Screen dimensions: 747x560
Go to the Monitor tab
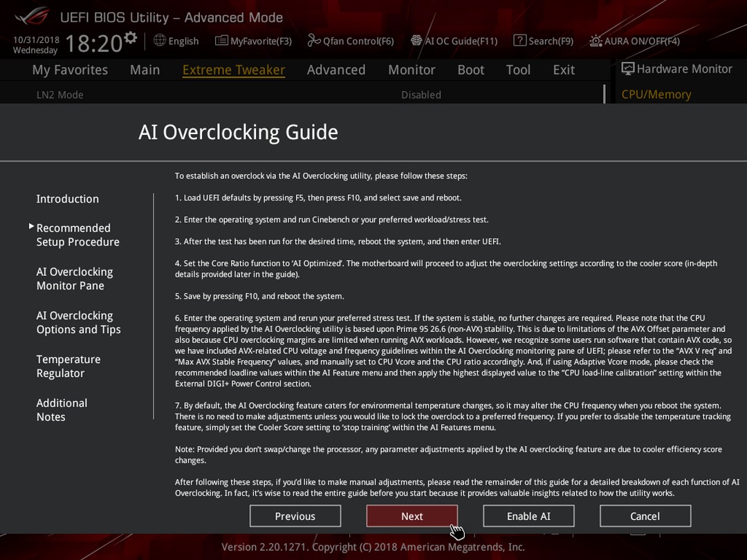[x=412, y=70]
